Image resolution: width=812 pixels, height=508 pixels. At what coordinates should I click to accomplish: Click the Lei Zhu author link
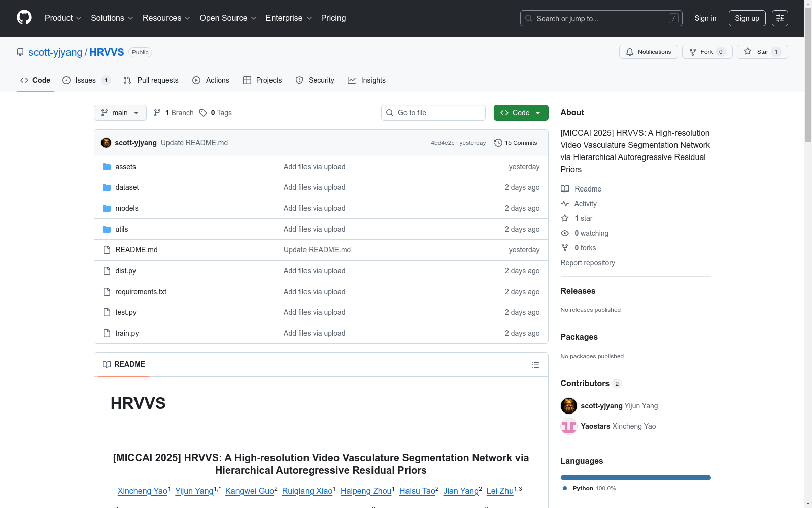pos(500,491)
